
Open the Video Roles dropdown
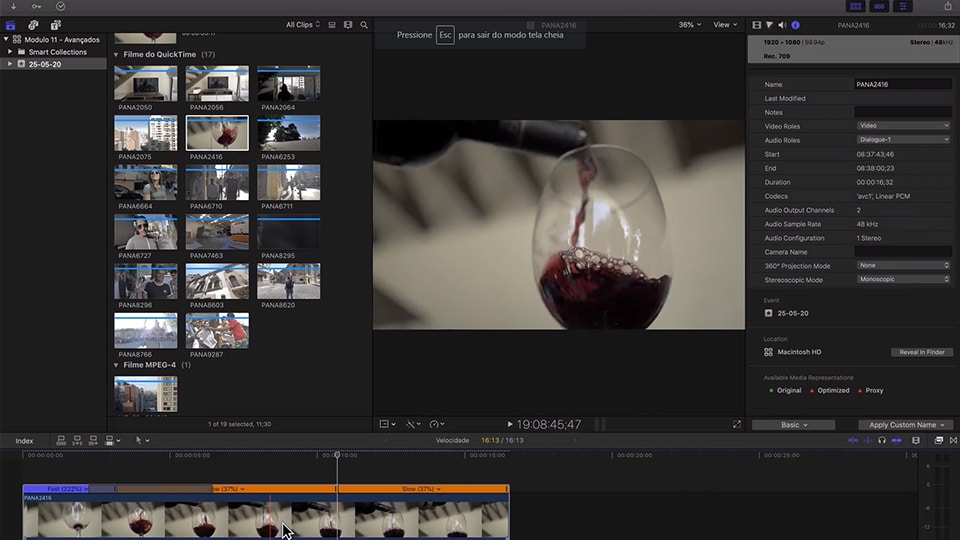click(903, 126)
